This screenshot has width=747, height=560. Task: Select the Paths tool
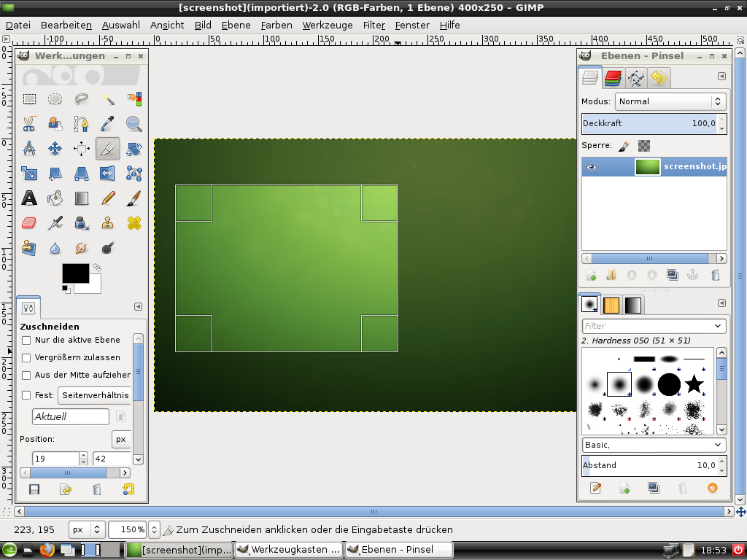pyautogui.click(x=82, y=124)
